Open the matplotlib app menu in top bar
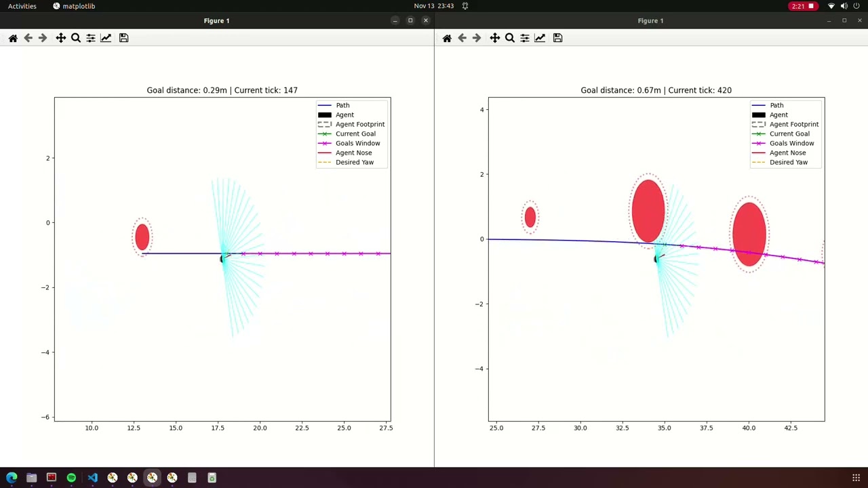The height and width of the screenshot is (488, 868). tap(74, 6)
